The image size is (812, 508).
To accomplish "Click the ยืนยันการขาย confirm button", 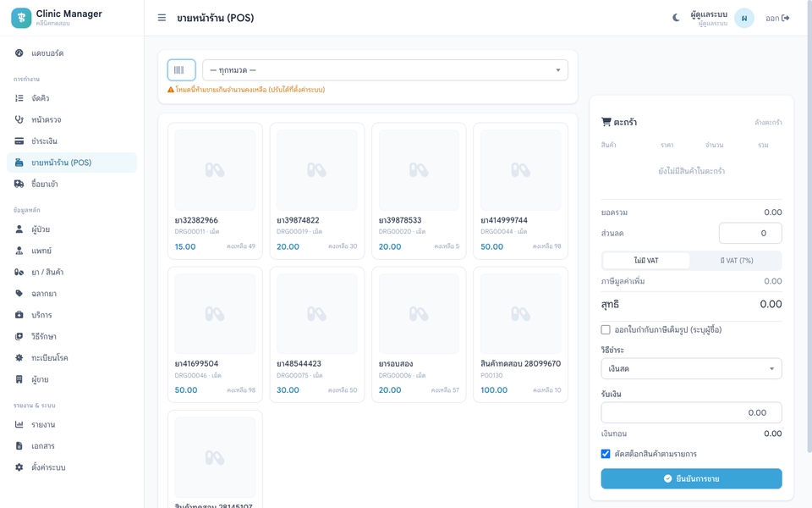I will [691, 478].
